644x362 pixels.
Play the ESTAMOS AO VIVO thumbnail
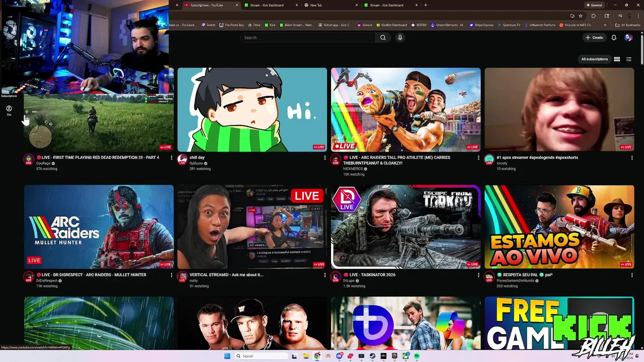pyautogui.click(x=559, y=227)
